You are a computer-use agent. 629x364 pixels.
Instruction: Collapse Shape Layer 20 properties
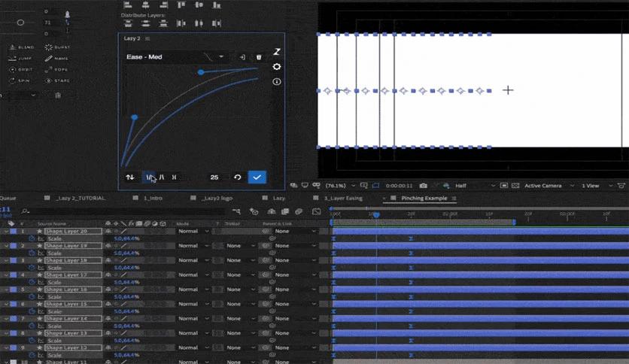(6, 232)
